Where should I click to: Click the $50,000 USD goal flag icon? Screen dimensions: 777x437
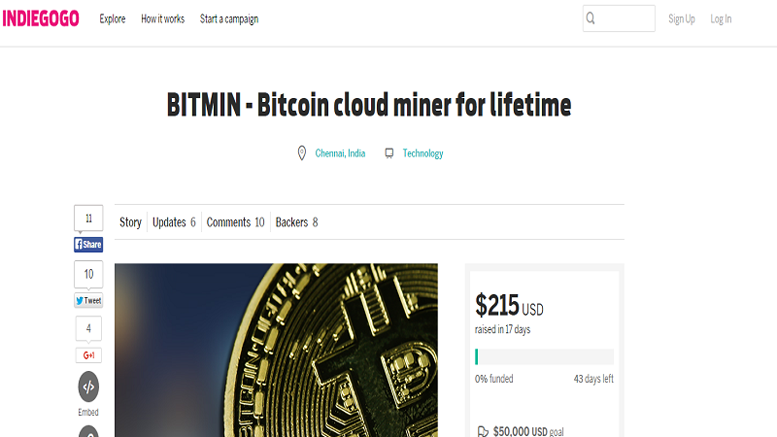coord(483,432)
